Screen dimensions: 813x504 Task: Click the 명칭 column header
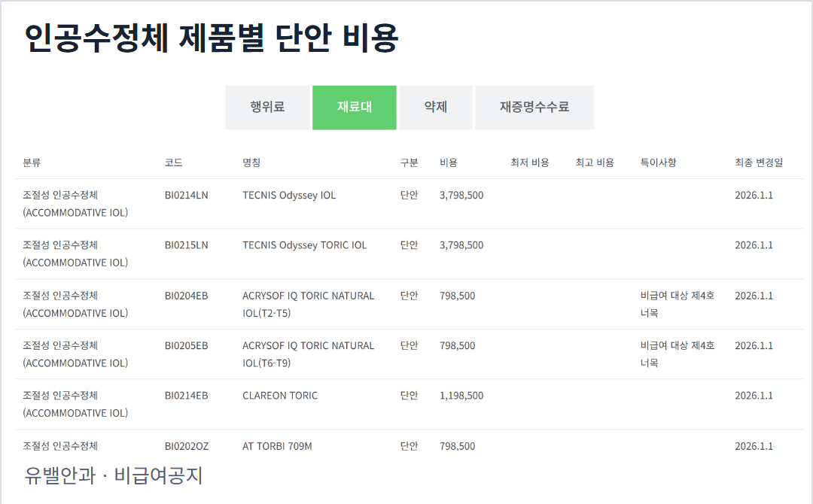(x=251, y=162)
